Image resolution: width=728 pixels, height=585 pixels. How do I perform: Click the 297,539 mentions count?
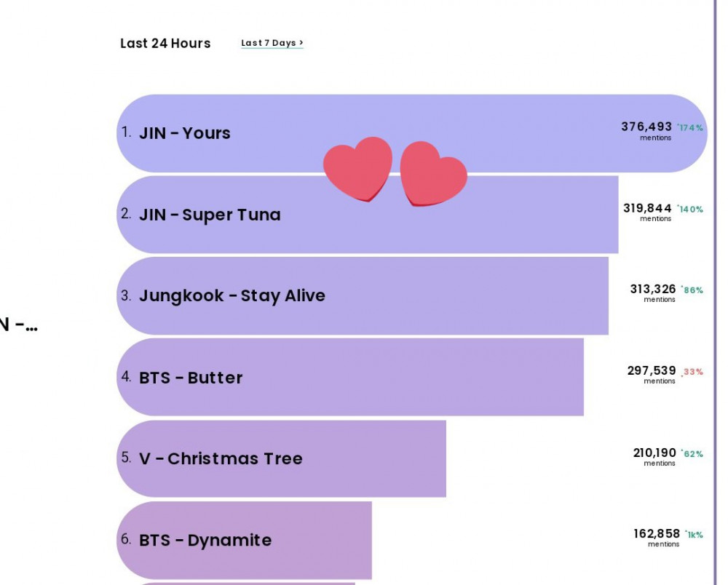pyautogui.click(x=652, y=372)
